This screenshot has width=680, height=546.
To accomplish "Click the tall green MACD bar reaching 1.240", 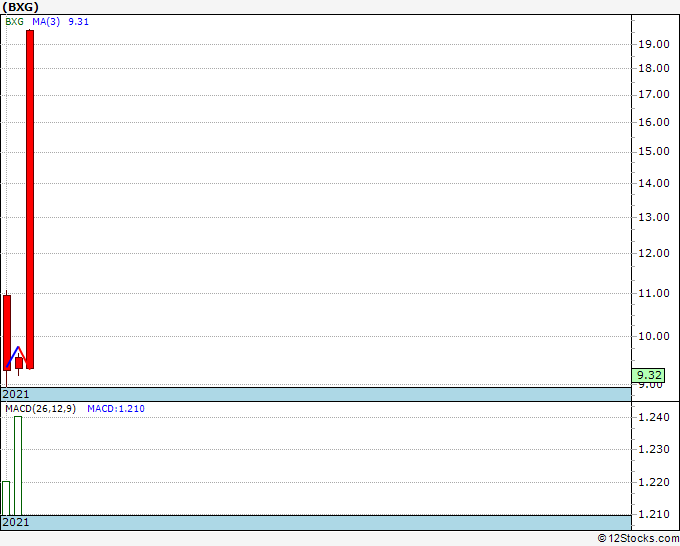I will point(18,466).
